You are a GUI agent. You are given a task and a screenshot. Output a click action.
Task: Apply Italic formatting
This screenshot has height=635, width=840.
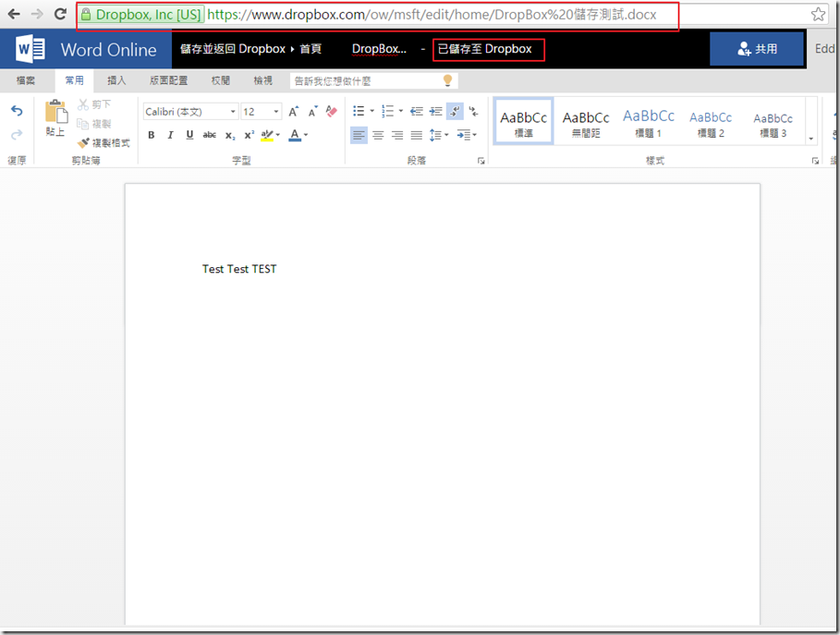point(170,135)
